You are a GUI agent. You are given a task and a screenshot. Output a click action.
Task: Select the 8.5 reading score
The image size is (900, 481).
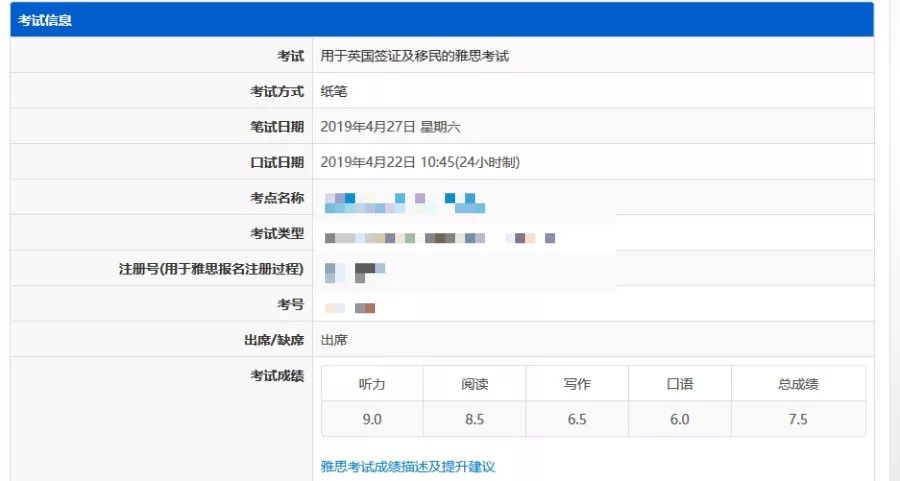[x=475, y=419]
